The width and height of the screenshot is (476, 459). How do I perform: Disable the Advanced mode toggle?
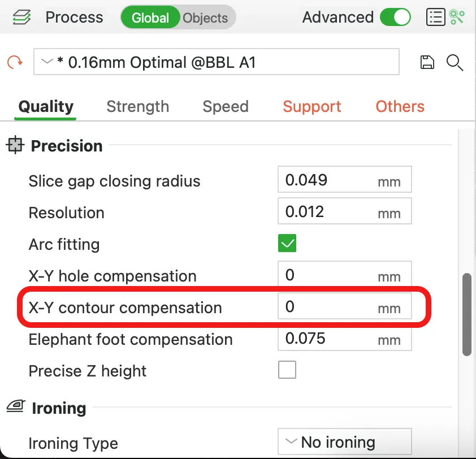click(395, 18)
